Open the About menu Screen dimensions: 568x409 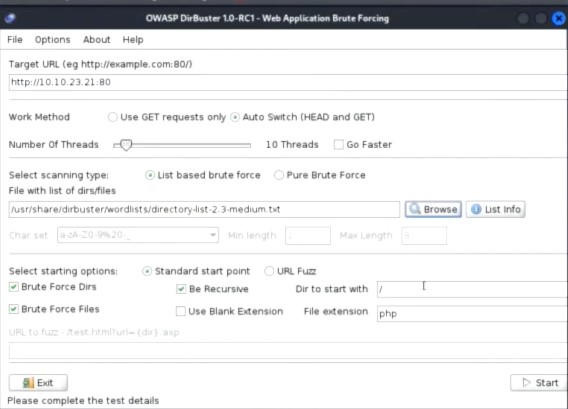click(x=96, y=39)
